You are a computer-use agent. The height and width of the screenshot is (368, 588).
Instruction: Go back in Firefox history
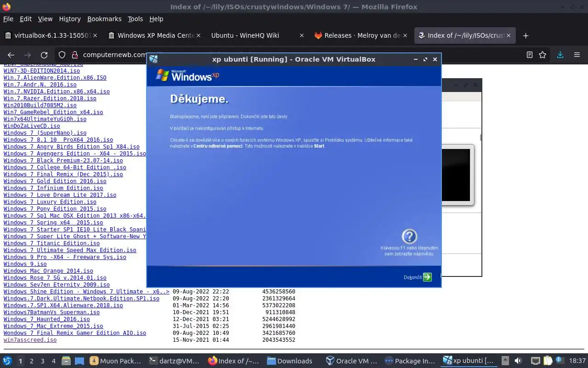(12, 55)
